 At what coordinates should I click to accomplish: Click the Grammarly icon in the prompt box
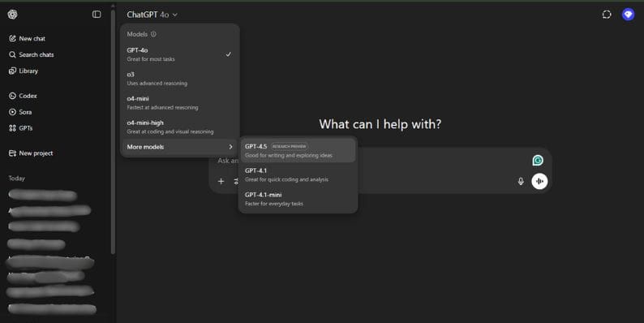click(x=538, y=160)
